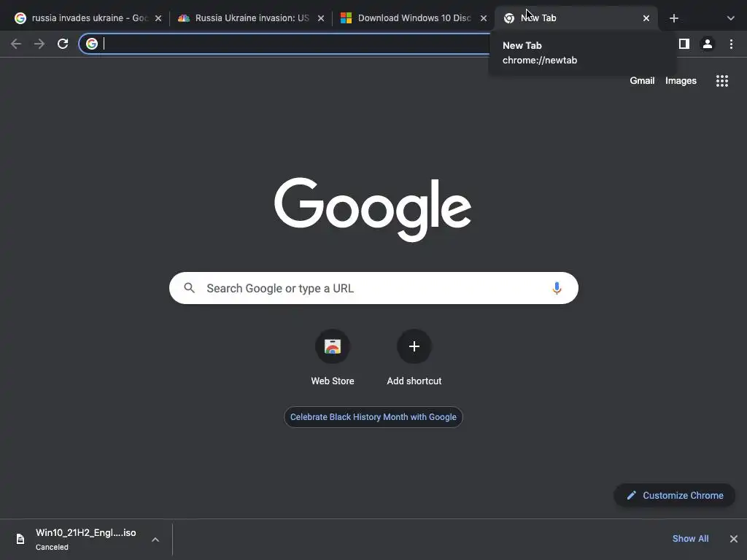This screenshot has height=560, width=747.
Task: Click Customize Chrome button
Action: tap(674, 495)
